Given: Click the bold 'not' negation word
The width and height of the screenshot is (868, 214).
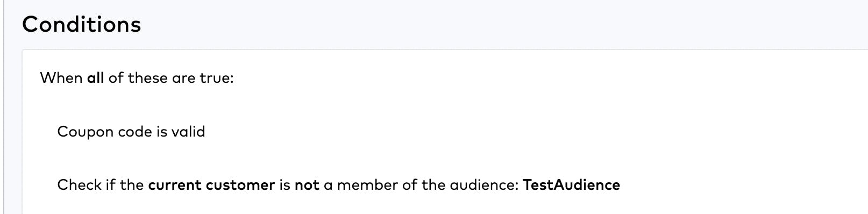Looking at the screenshot, I should 307,185.
